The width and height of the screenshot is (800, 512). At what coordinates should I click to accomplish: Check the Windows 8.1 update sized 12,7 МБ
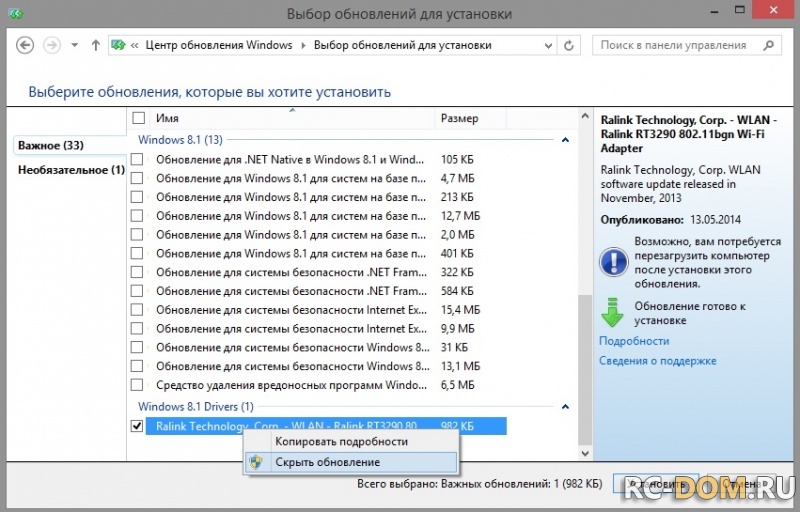click(x=137, y=216)
